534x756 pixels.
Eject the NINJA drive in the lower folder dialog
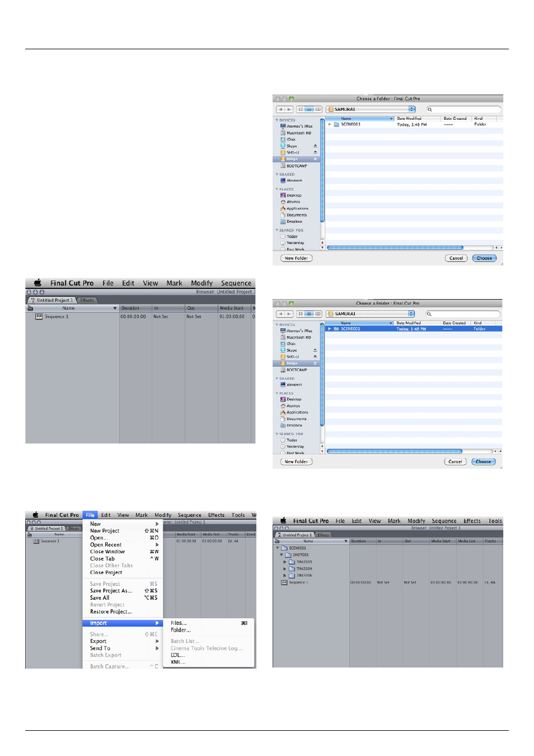point(315,363)
